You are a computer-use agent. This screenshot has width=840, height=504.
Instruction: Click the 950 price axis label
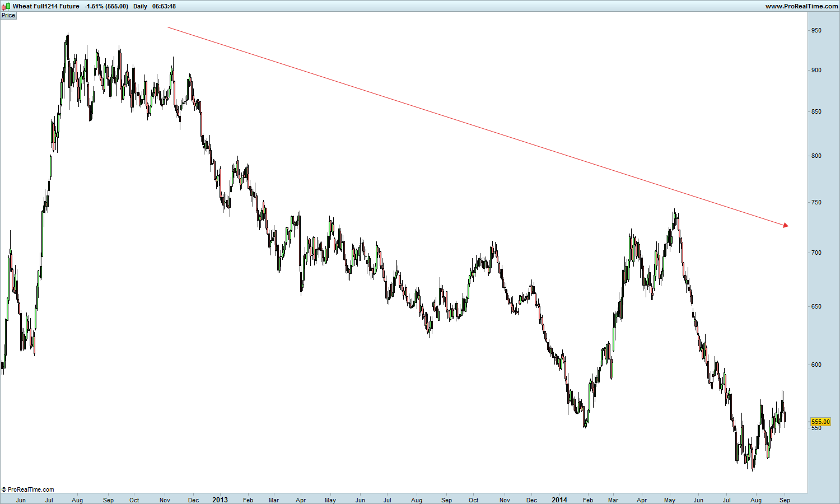point(816,30)
